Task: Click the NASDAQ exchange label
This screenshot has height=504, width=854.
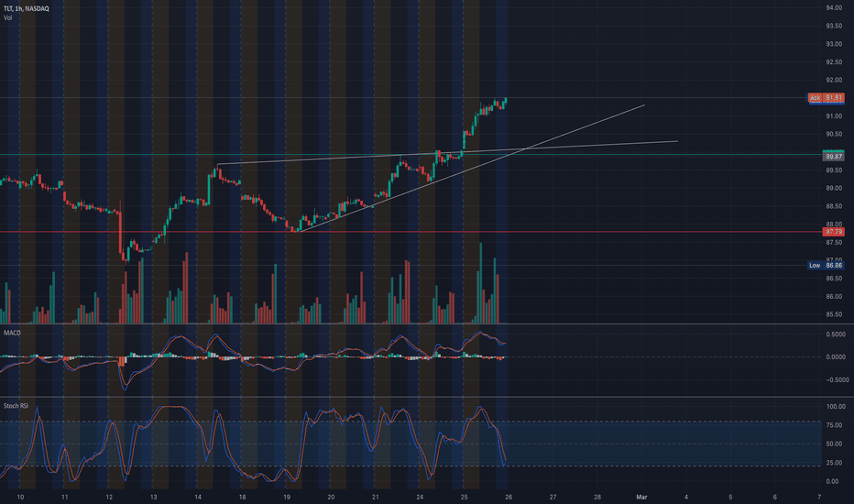Action: [38, 9]
